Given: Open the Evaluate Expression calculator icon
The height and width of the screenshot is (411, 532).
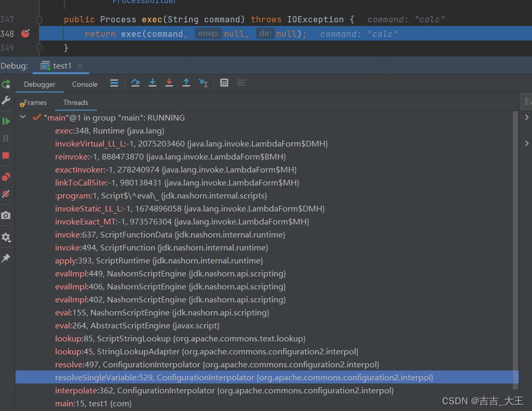Looking at the screenshot, I should click(x=224, y=83).
